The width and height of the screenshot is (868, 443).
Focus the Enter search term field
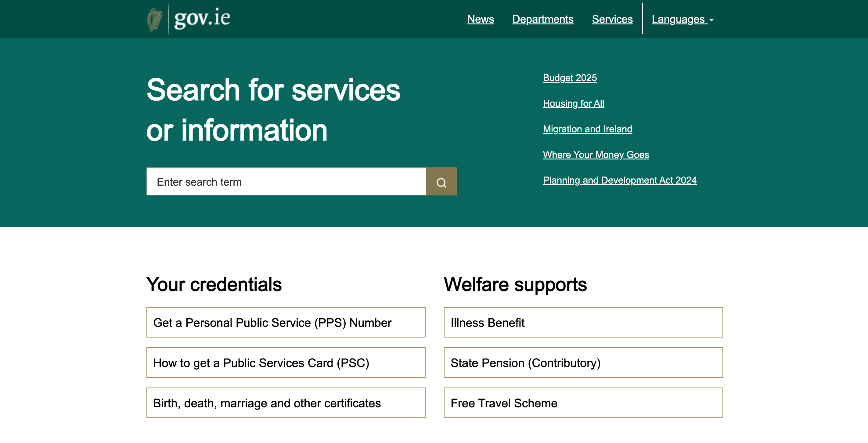[x=286, y=182]
